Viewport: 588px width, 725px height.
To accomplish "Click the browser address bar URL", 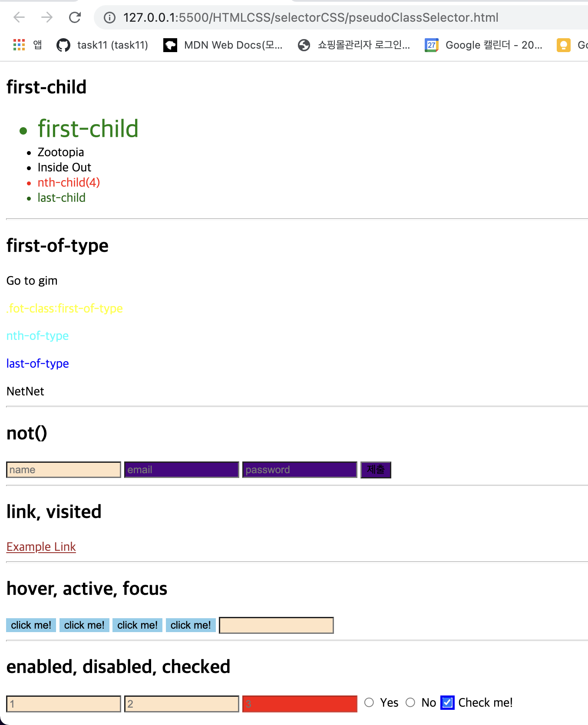I will pyautogui.click(x=311, y=17).
